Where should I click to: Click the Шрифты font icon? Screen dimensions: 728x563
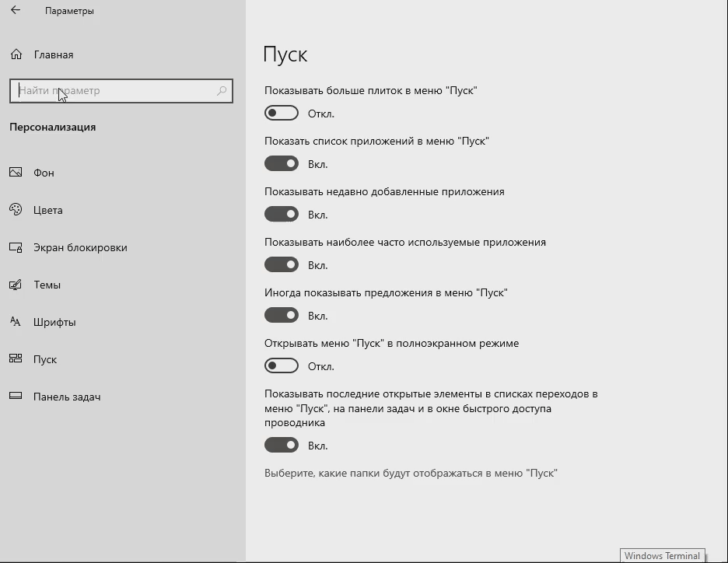(16, 322)
